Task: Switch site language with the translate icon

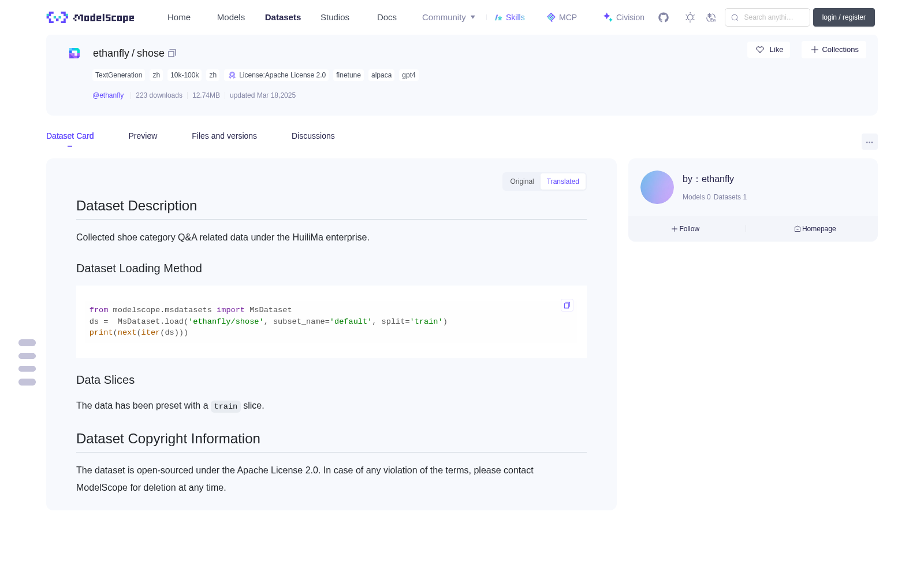Action: [711, 17]
